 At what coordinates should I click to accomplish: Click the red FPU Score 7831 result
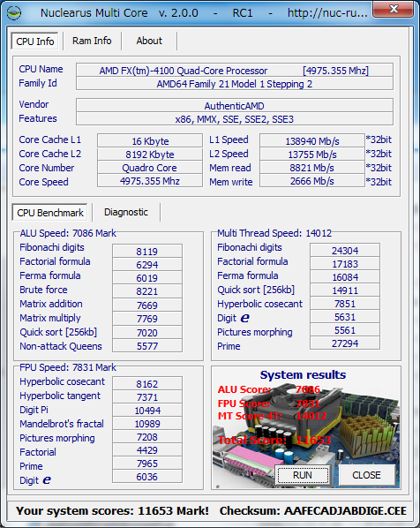[x=268, y=404]
